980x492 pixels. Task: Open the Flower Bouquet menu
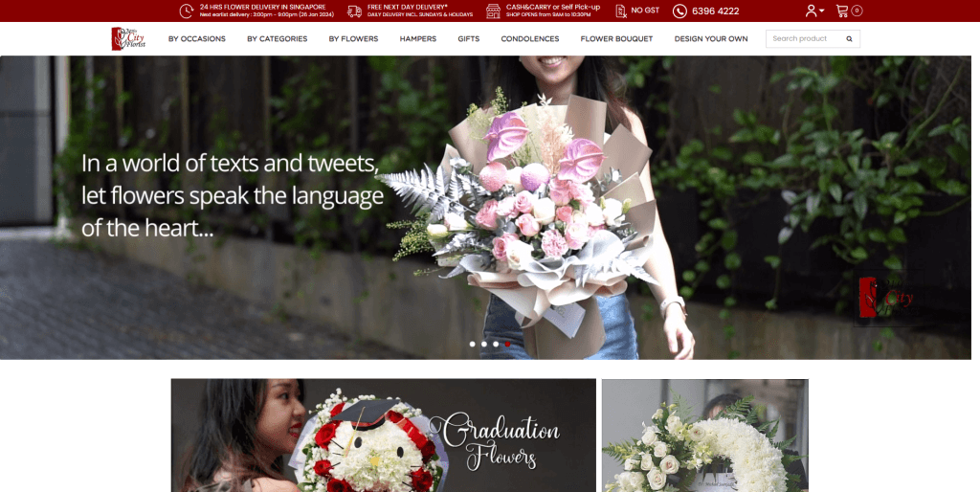coord(616,38)
